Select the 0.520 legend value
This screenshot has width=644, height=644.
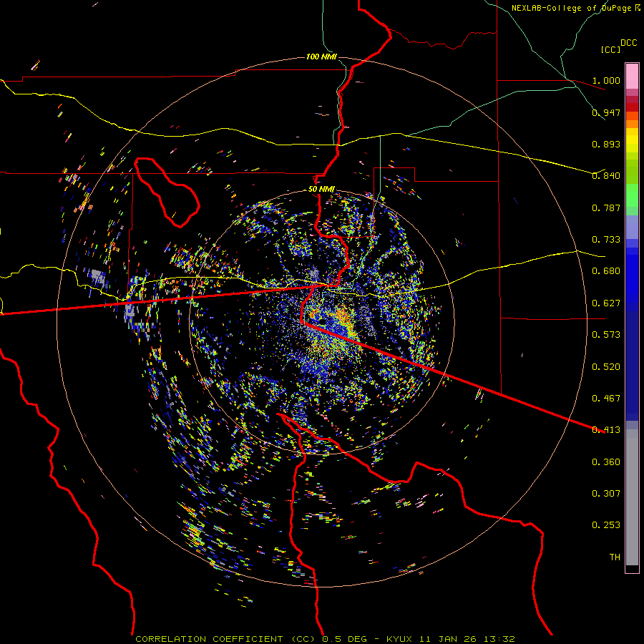(x=606, y=367)
